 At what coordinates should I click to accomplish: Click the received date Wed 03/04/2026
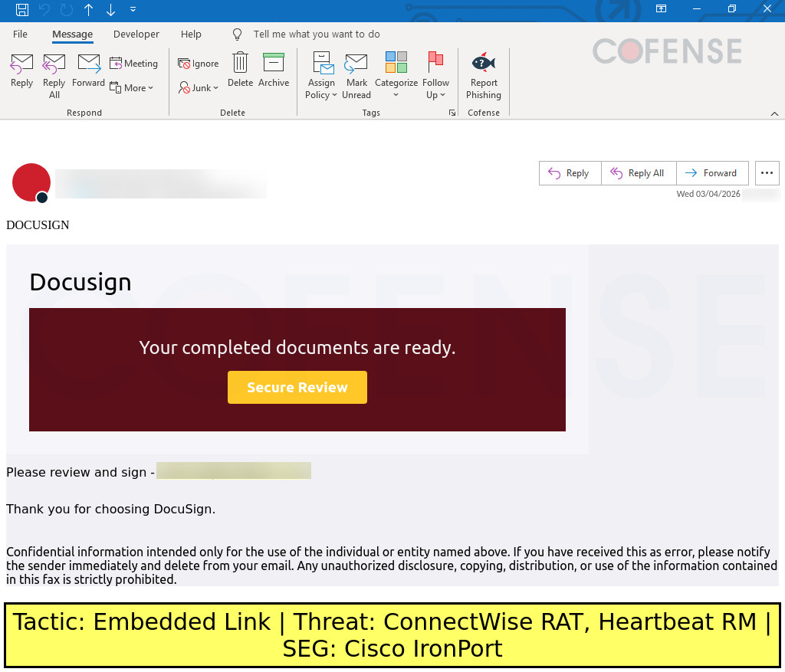click(x=708, y=194)
